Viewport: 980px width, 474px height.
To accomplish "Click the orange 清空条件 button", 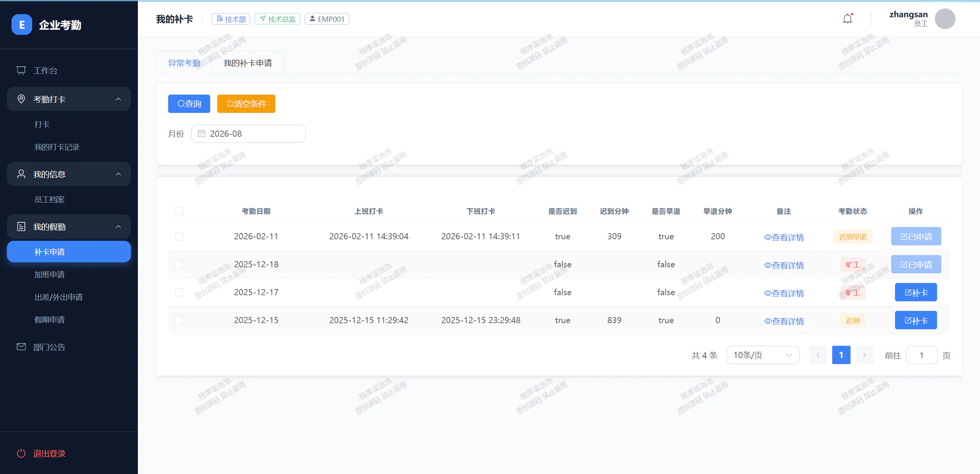I will pos(246,104).
